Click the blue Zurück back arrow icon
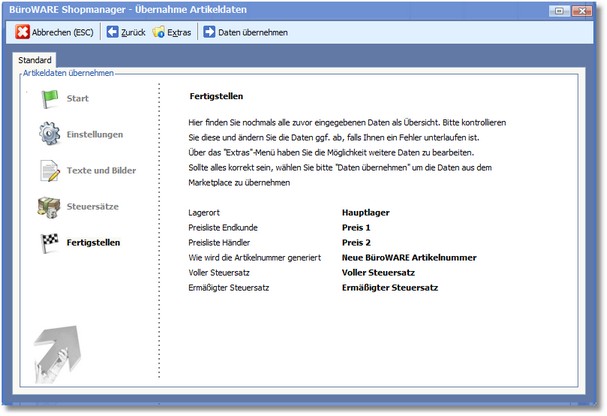The image size is (607, 416). (112, 32)
